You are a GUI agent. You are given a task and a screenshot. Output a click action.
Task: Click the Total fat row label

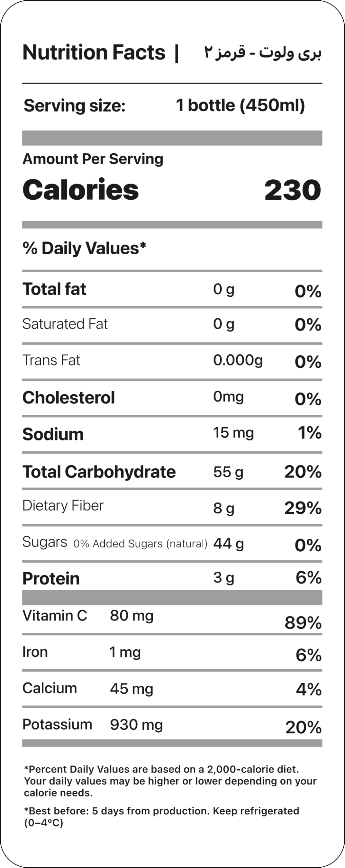(x=54, y=289)
